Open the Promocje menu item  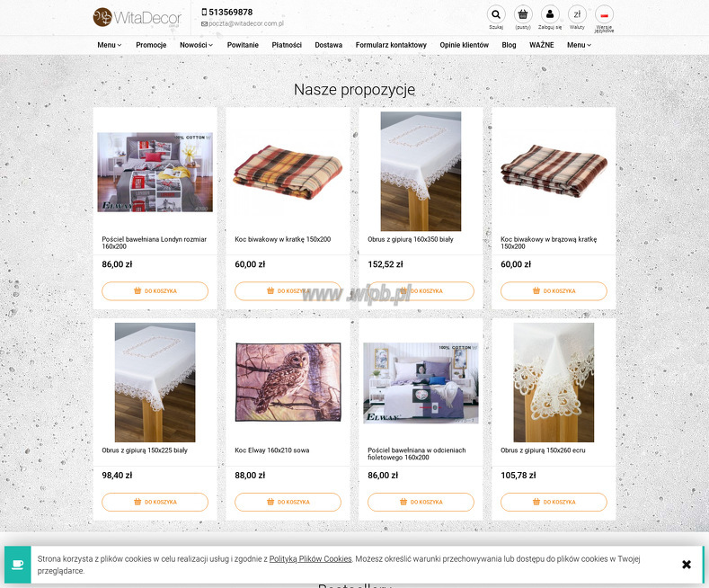[x=151, y=45]
